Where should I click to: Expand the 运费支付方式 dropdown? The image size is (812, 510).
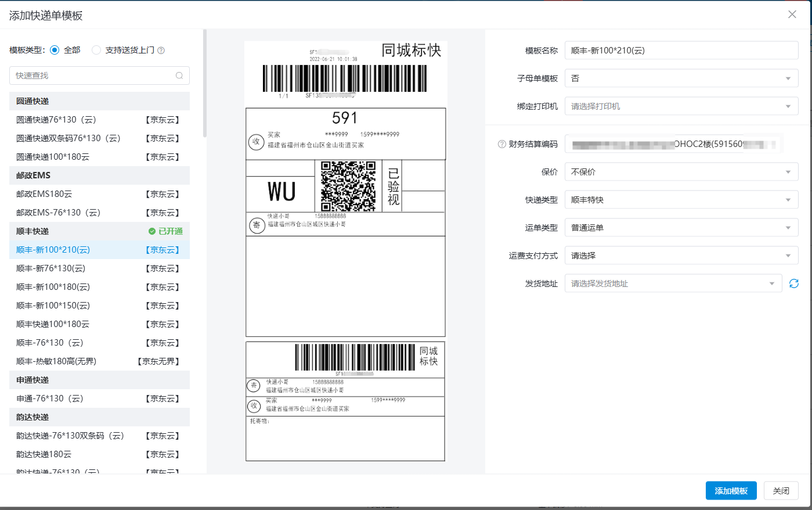pos(681,256)
